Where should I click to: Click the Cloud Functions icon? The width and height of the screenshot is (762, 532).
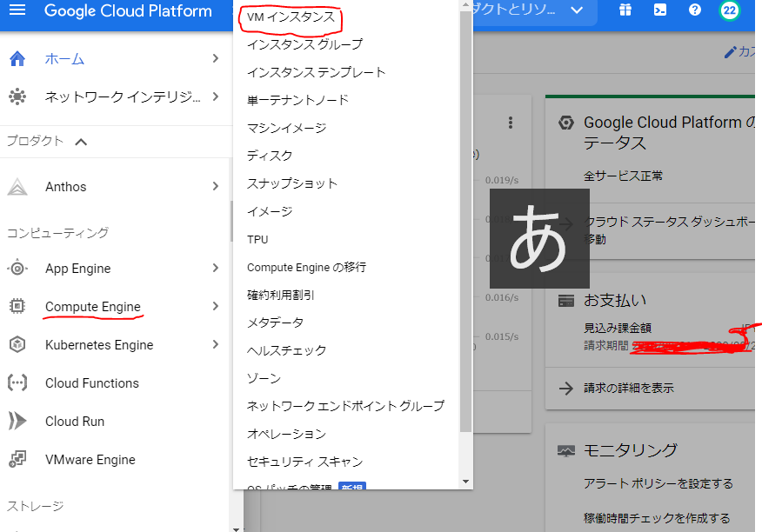tap(17, 382)
